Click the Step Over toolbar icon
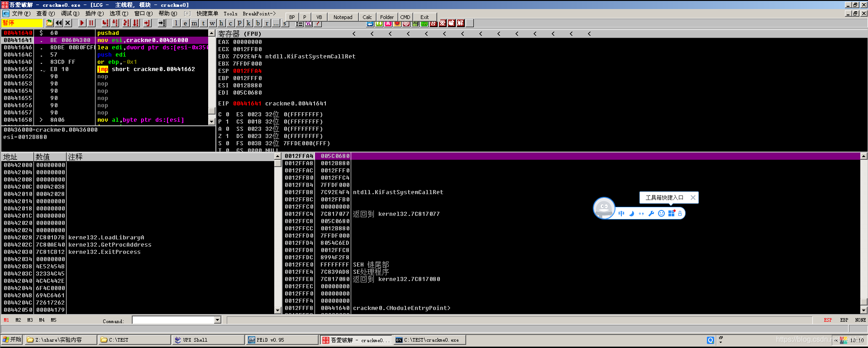This screenshot has height=348, width=868. point(115,23)
